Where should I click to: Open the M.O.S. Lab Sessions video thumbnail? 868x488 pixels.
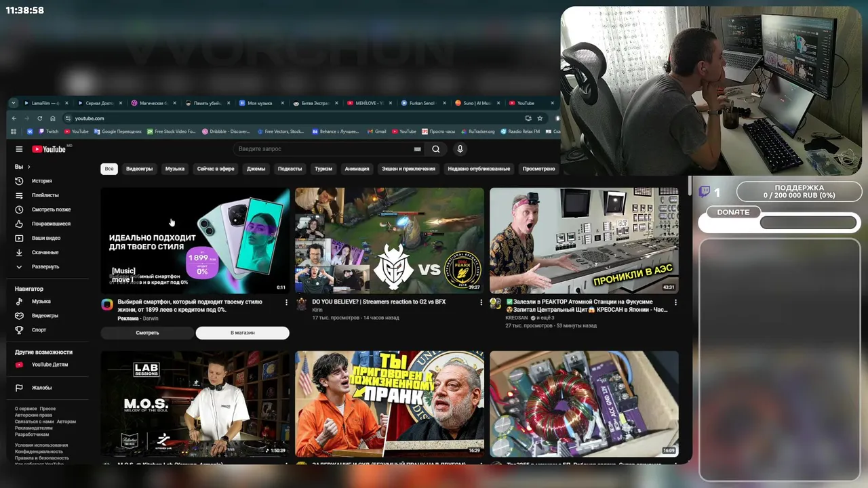[195, 404]
